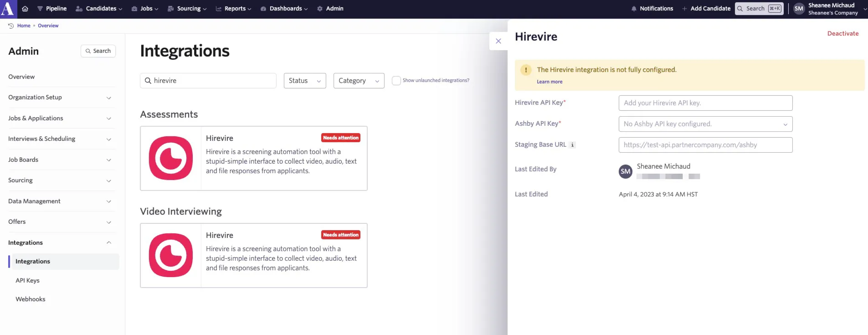The height and width of the screenshot is (335, 868).
Task: Click the SM avatar in top-right corner
Action: 799,9
